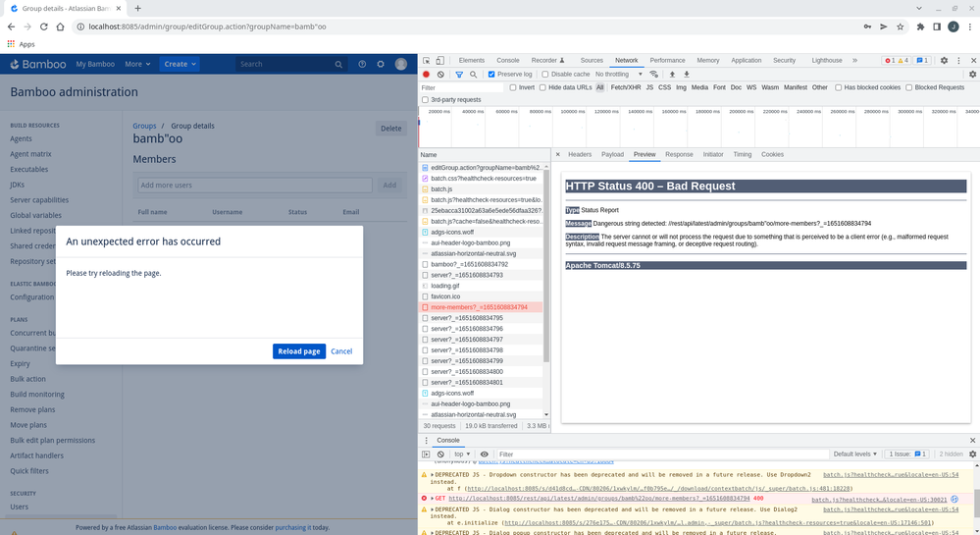Open the console drawer three-dot menu
The height and width of the screenshot is (535, 980).
[427, 441]
